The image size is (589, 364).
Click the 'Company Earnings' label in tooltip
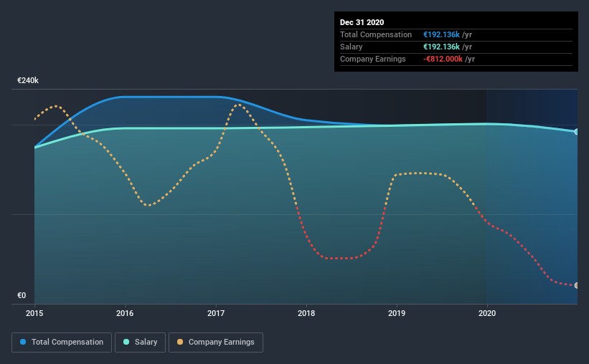(x=372, y=59)
